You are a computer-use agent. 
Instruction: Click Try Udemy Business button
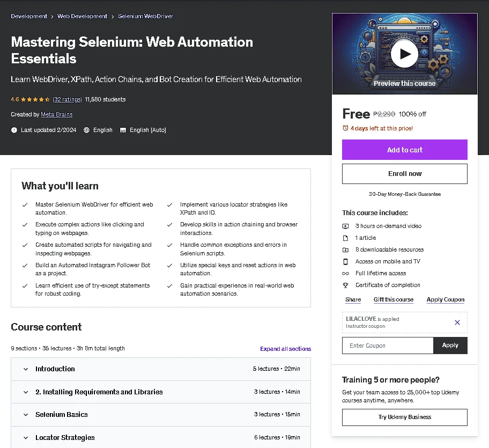[404, 417]
